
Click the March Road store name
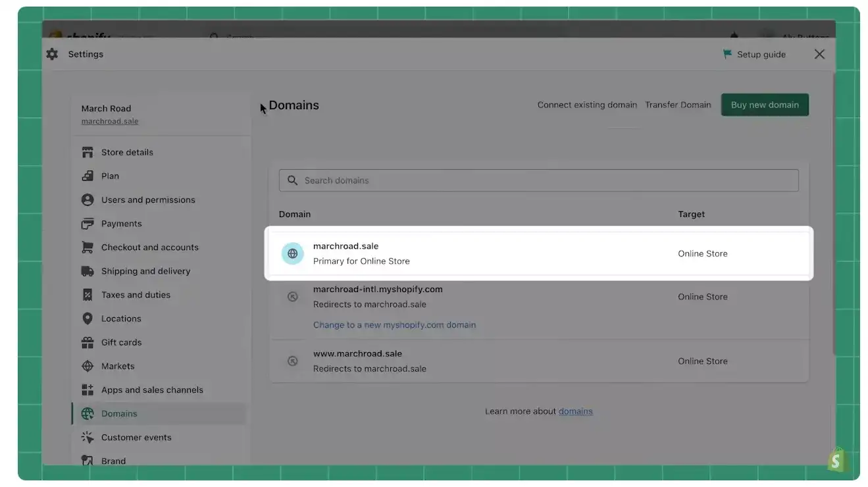[x=106, y=109]
